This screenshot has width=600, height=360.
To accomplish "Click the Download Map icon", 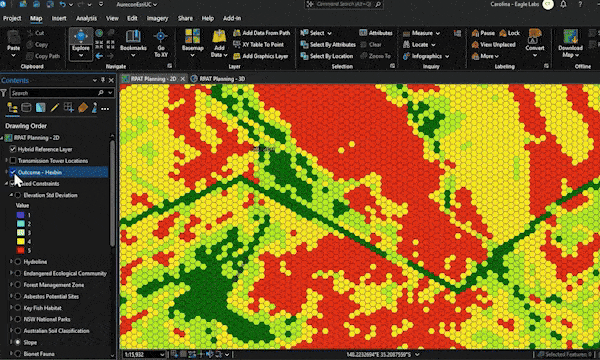I will [570, 37].
